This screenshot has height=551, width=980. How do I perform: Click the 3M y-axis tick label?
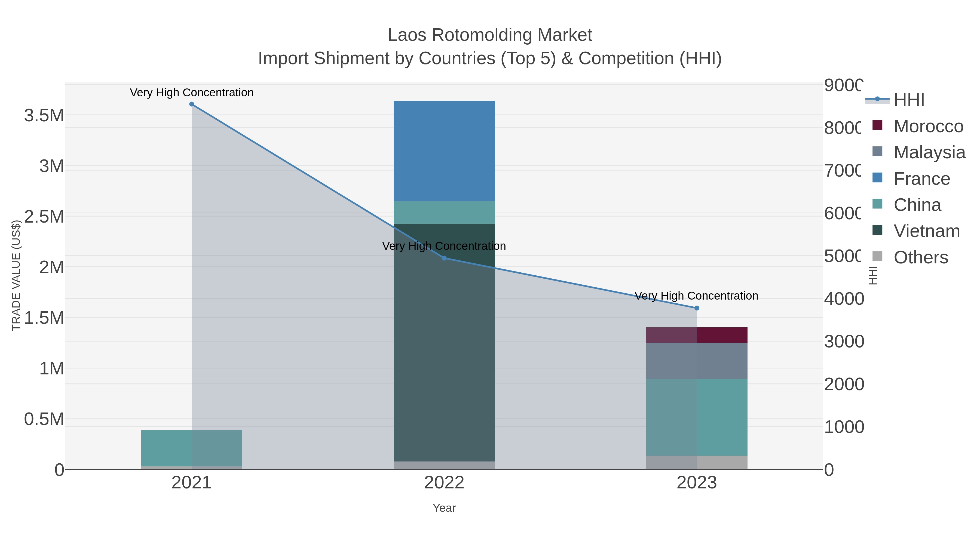52,166
